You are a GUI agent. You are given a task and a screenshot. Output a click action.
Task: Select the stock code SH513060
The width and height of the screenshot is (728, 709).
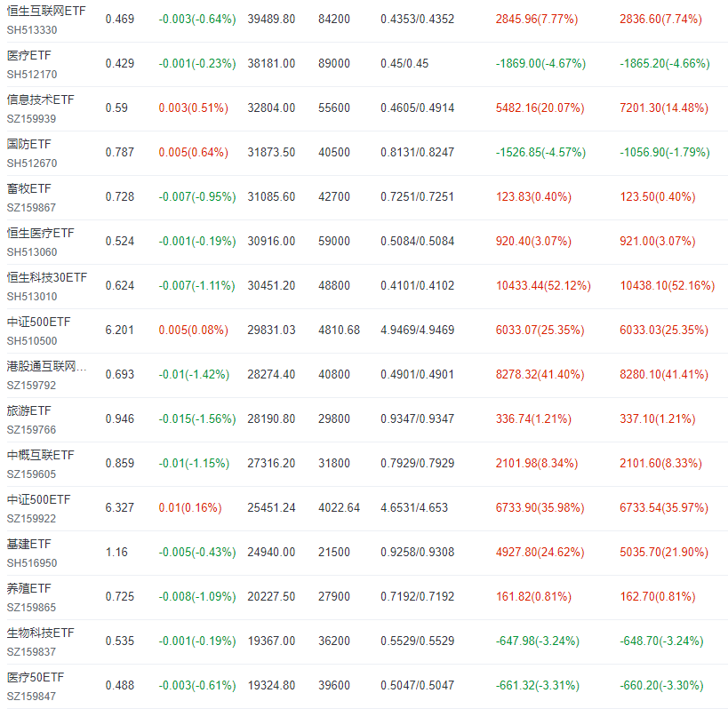tap(32, 252)
